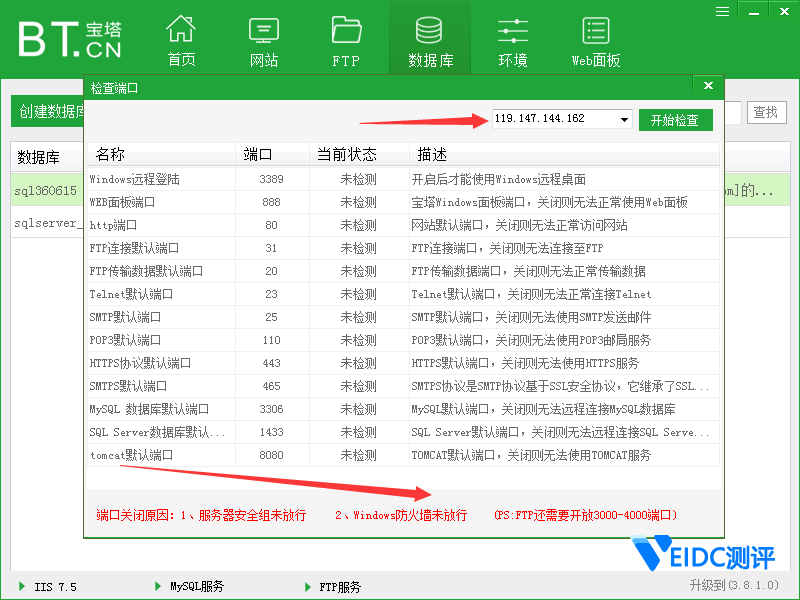This screenshot has height=600, width=800.
Task: Click the FTP服务 status indicator
Action: [333, 587]
